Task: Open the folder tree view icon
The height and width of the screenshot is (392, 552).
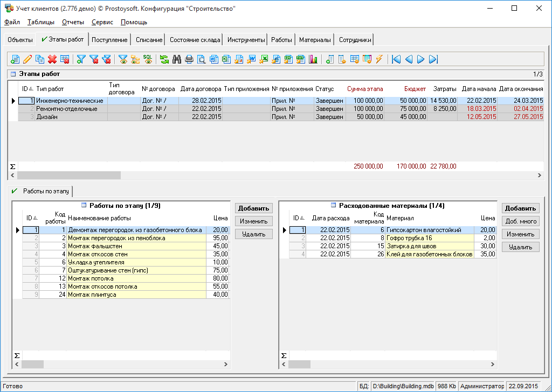Action: point(135,59)
